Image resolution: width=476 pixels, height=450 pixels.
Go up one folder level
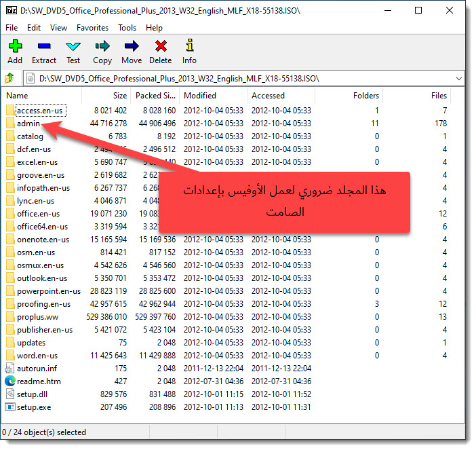pyautogui.click(x=9, y=78)
